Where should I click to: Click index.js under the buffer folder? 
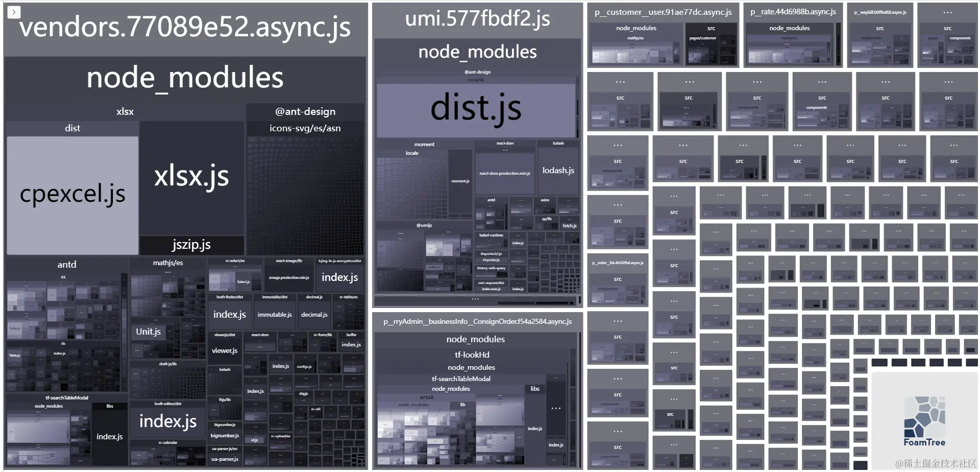tap(351, 345)
